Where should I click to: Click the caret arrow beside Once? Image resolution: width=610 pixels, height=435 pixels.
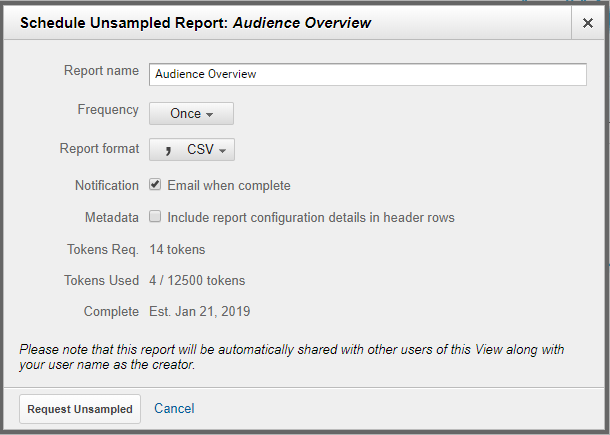click(210, 115)
